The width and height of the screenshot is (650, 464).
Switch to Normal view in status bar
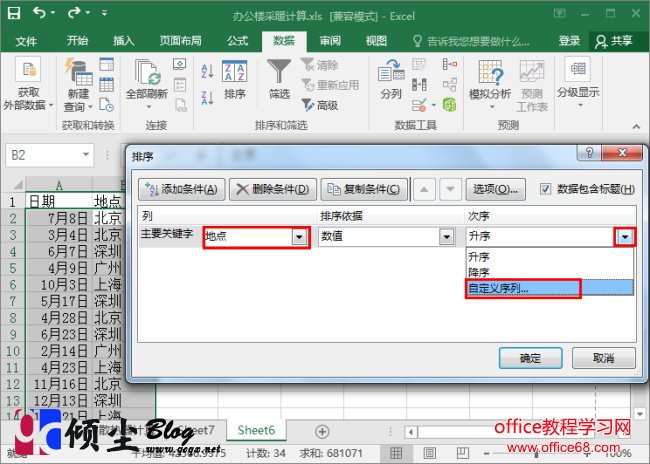coord(396,453)
